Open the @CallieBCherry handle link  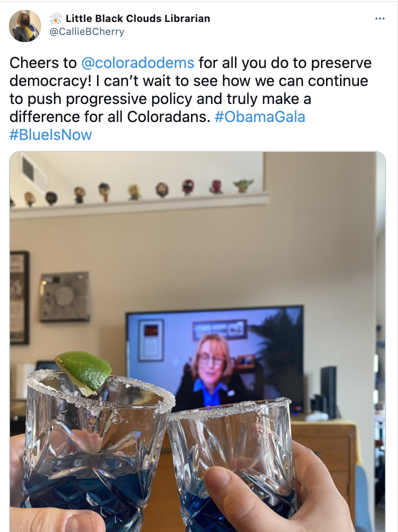(87, 31)
